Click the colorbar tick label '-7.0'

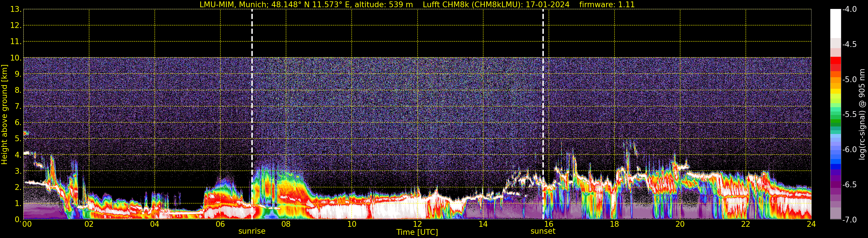click(x=849, y=220)
